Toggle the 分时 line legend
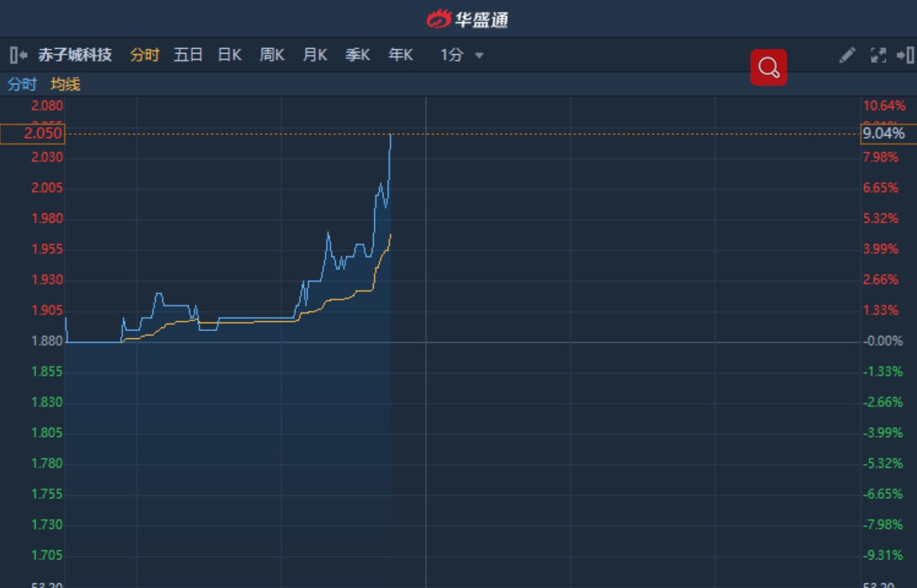 22,84
